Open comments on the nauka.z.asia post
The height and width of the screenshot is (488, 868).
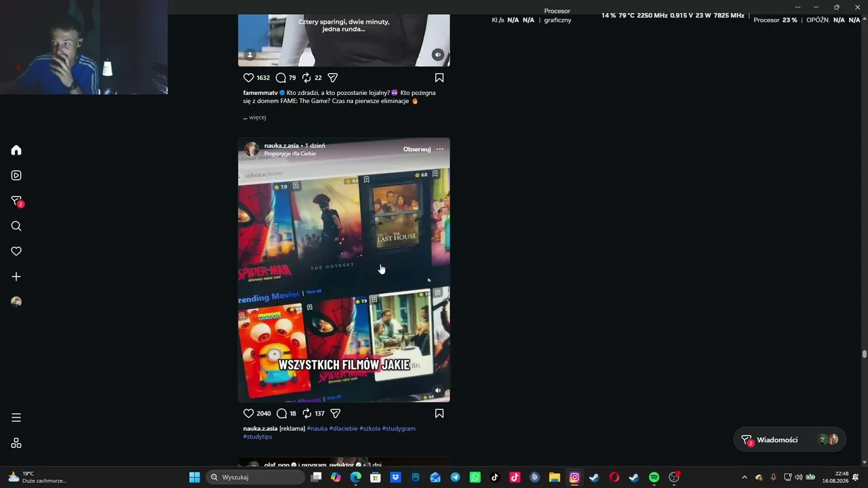pyautogui.click(x=281, y=413)
